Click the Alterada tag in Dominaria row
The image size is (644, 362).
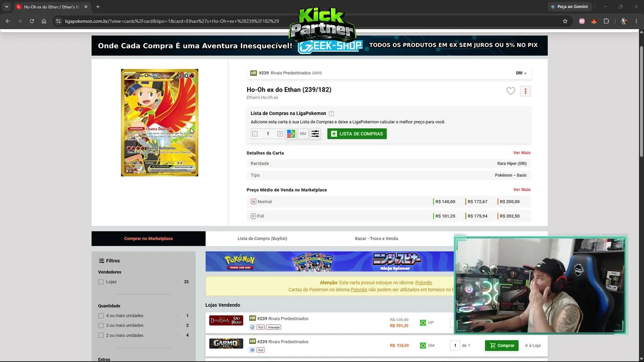tap(274, 327)
